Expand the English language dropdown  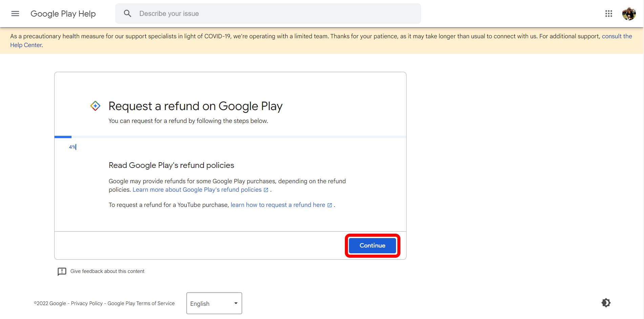pyautogui.click(x=214, y=303)
